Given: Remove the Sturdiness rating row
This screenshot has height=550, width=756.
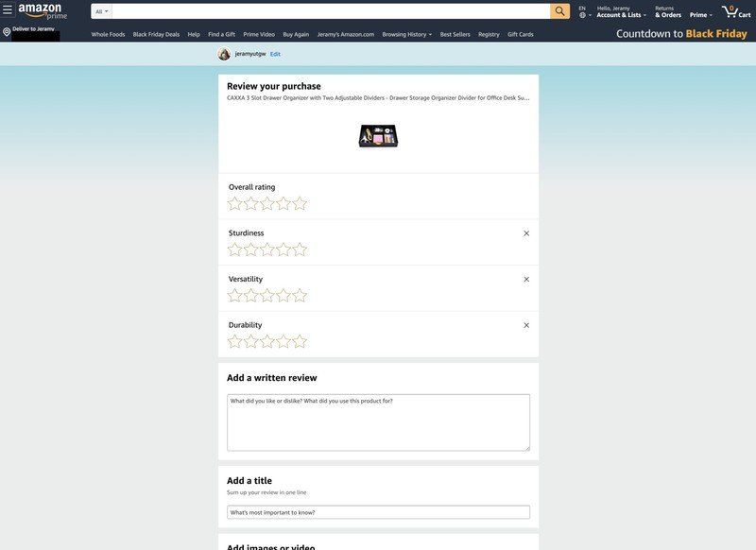Looking at the screenshot, I should pos(524,232).
